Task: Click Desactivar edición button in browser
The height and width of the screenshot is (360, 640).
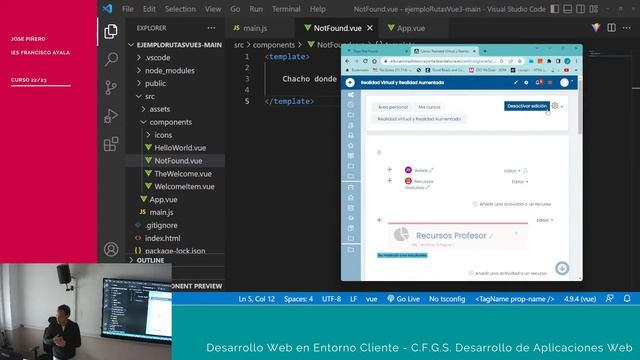Action: pyautogui.click(x=527, y=106)
